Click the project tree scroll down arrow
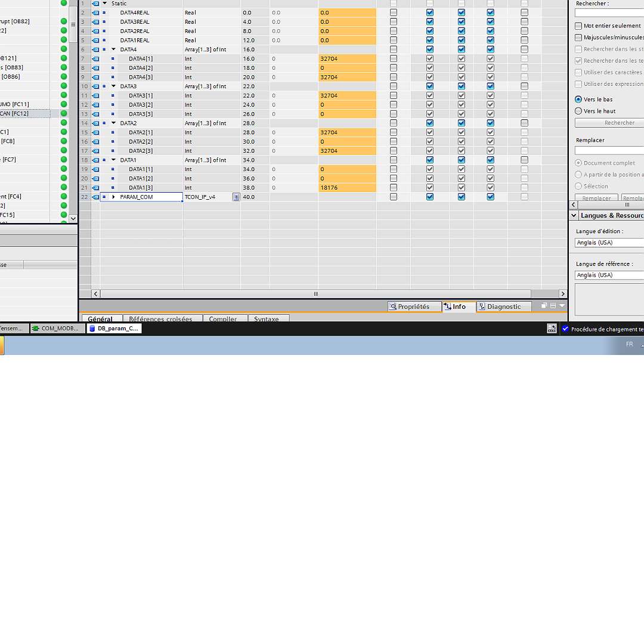This screenshot has width=644, height=644. tap(73, 218)
